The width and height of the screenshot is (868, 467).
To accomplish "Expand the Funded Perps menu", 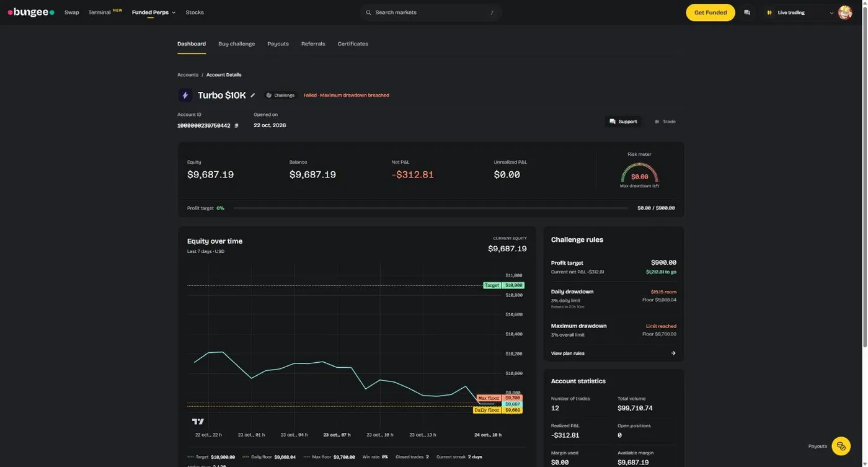I will pyautogui.click(x=154, y=12).
